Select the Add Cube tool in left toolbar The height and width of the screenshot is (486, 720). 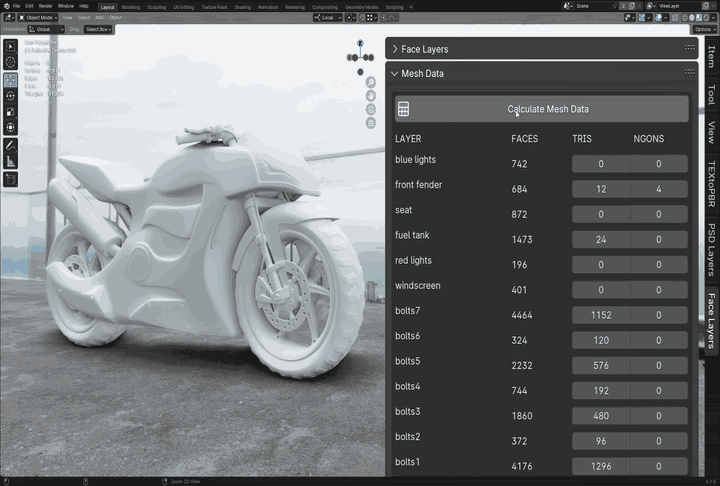pos(11,179)
